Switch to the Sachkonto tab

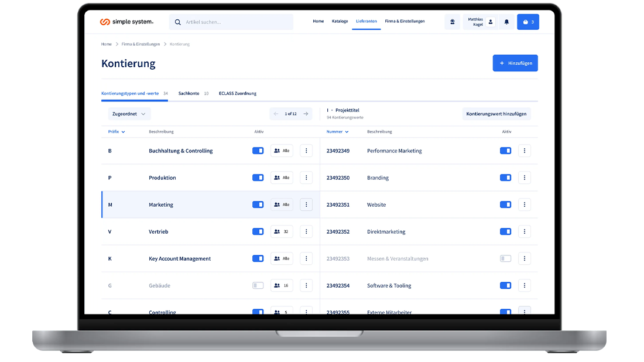(189, 93)
